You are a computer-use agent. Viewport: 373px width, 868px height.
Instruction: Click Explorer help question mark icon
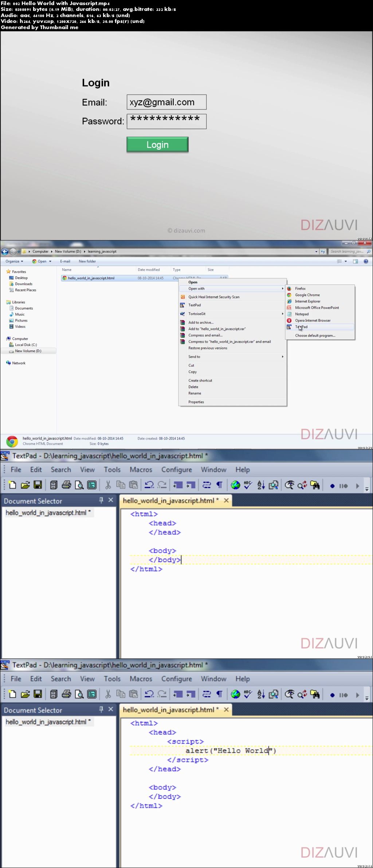click(x=366, y=261)
